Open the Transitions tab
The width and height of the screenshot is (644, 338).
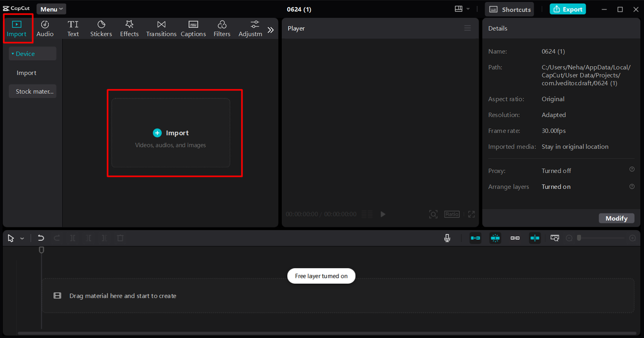tap(161, 29)
